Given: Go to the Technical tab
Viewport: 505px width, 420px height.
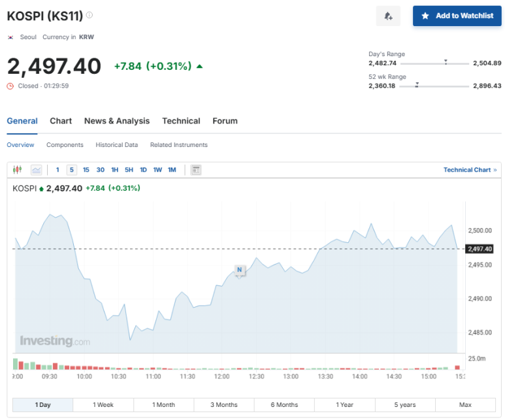Looking at the screenshot, I should [x=181, y=121].
